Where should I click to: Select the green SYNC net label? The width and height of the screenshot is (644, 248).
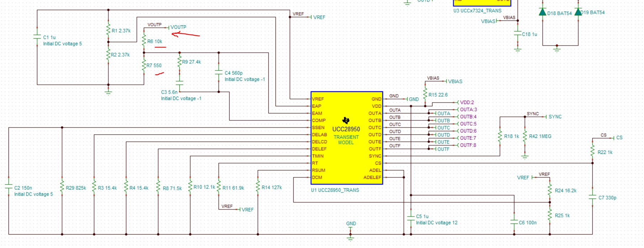click(555, 117)
